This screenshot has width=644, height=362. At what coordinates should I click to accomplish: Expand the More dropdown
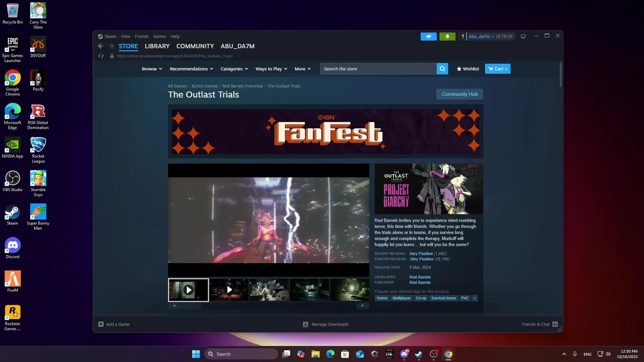click(x=302, y=69)
